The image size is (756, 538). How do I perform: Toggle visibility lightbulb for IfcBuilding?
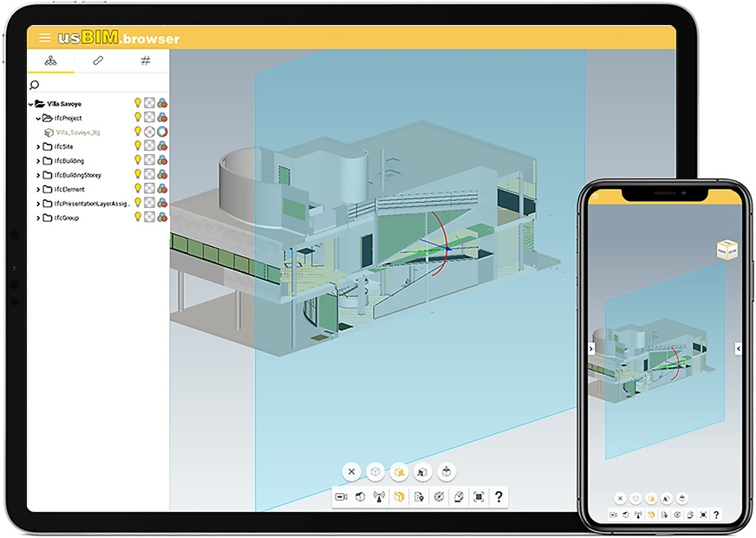point(137,160)
